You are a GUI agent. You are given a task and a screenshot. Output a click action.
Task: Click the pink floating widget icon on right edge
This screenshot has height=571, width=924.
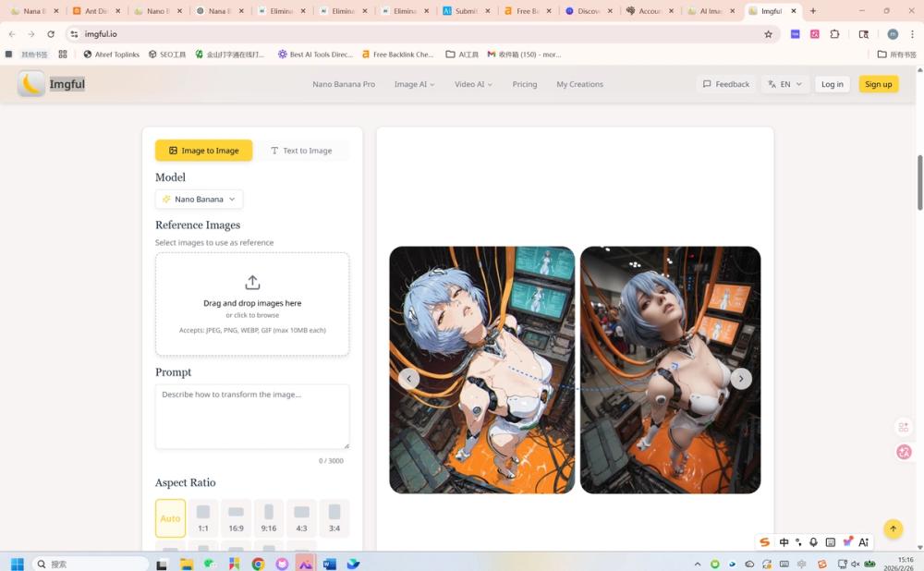pos(904,452)
